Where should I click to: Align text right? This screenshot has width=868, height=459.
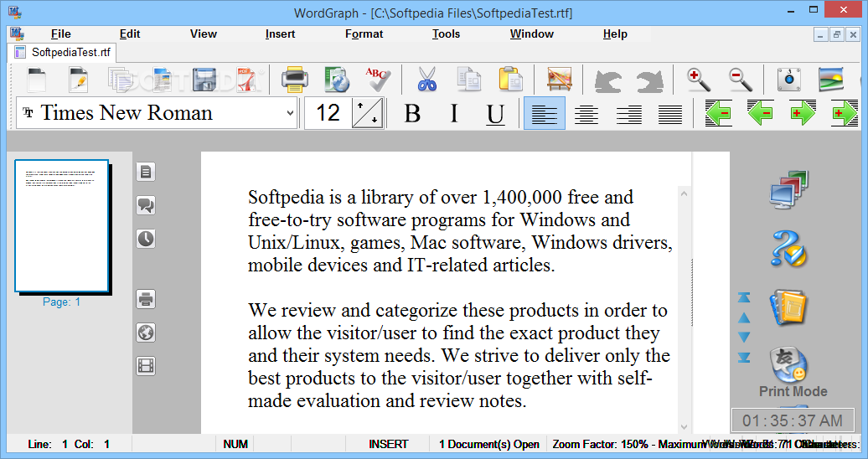pyautogui.click(x=628, y=114)
